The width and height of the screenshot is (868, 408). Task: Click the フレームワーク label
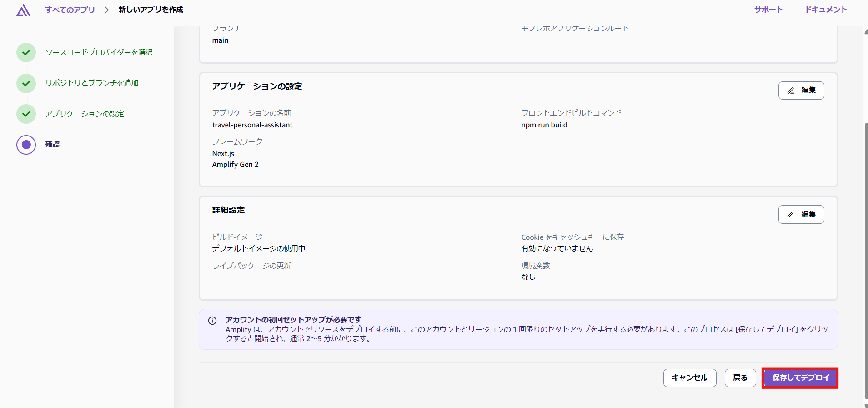tap(237, 141)
